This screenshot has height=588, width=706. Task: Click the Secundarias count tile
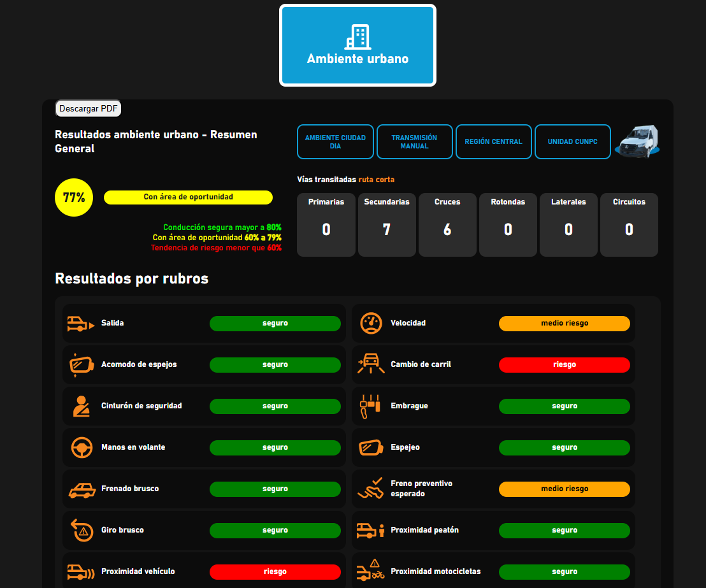(387, 225)
